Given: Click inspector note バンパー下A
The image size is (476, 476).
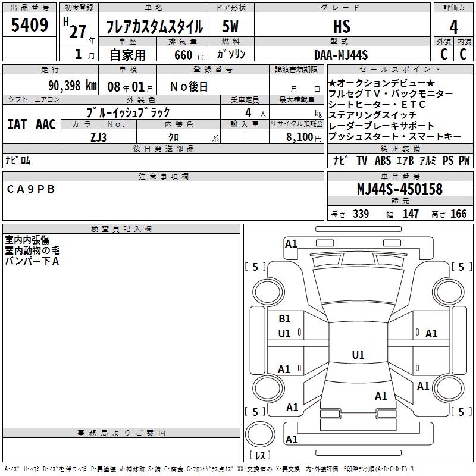Looking at the screenshot, I should pos(32,261).
